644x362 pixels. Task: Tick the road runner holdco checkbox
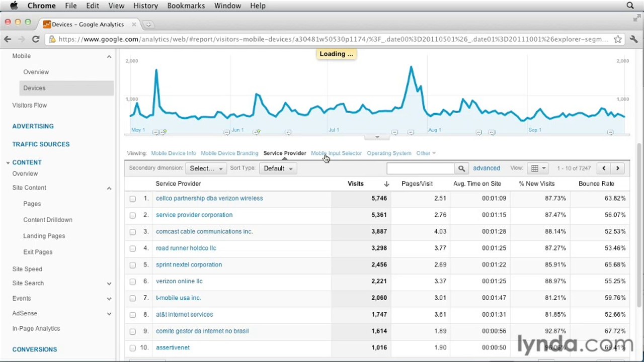133,248
